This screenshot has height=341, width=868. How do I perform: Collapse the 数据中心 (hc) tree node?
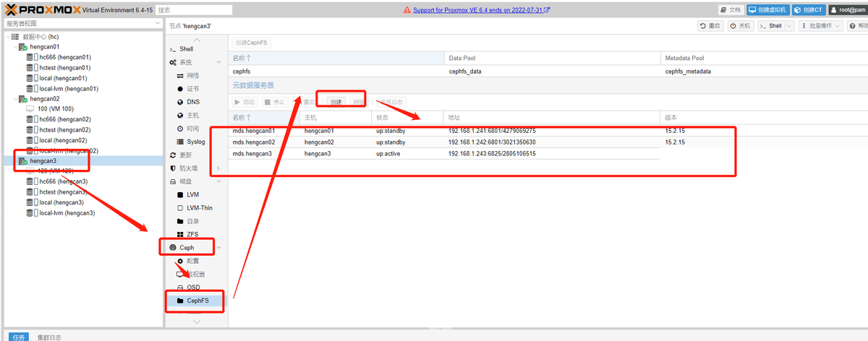click(8, 36)
